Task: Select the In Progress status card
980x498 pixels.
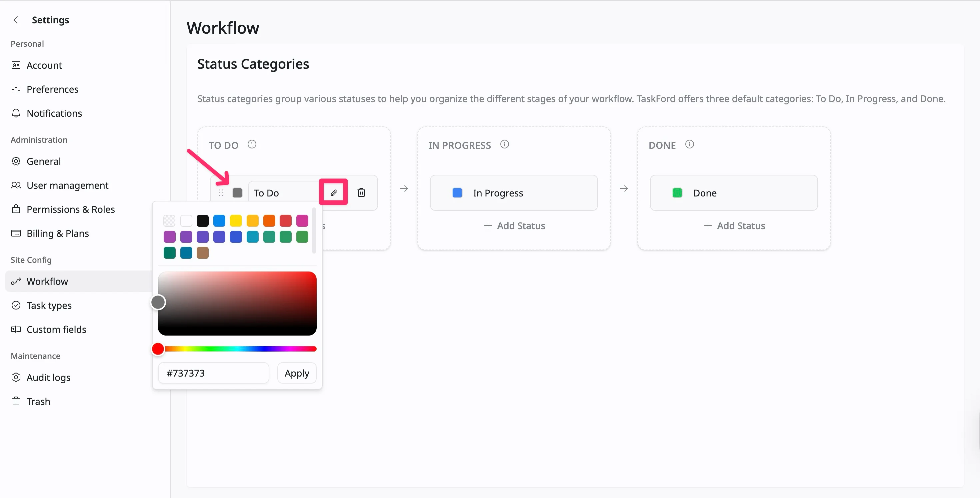Action: 514,193
